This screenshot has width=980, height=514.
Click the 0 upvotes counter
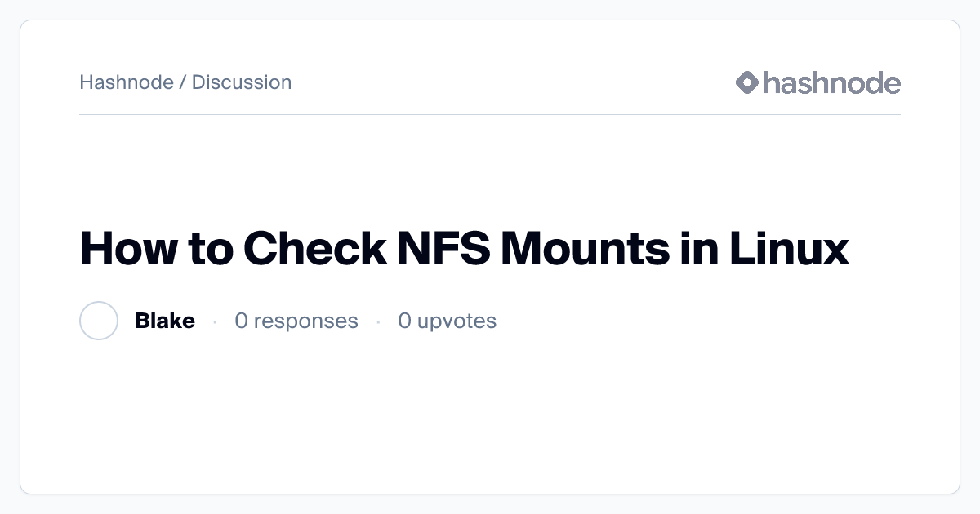click(x=448, y=321)
